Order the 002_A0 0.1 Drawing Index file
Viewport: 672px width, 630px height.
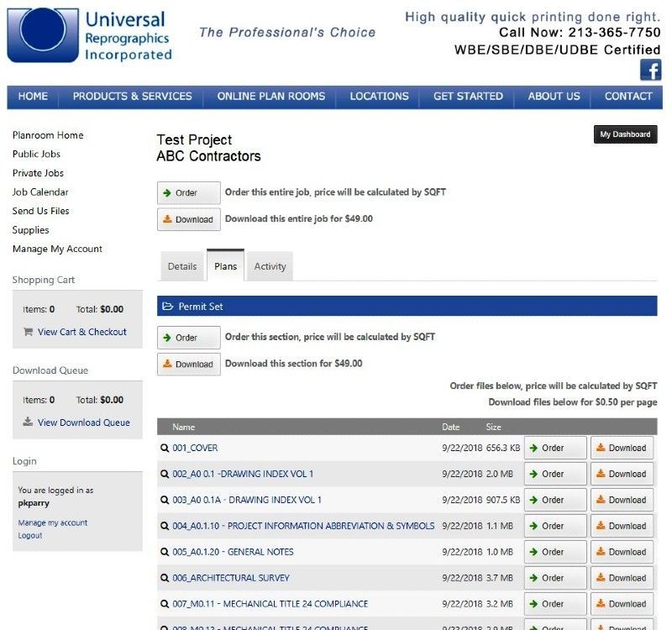click(554, 475)
